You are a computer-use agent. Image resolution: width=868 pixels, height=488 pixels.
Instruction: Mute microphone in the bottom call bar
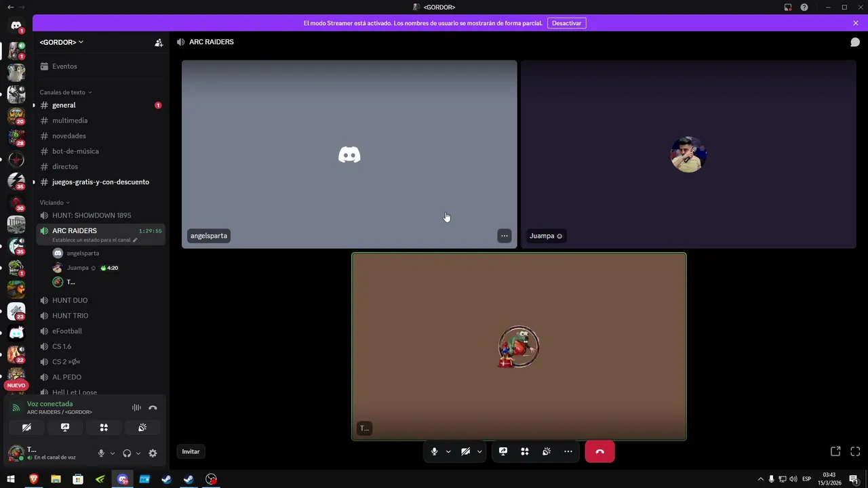[435, 451]
